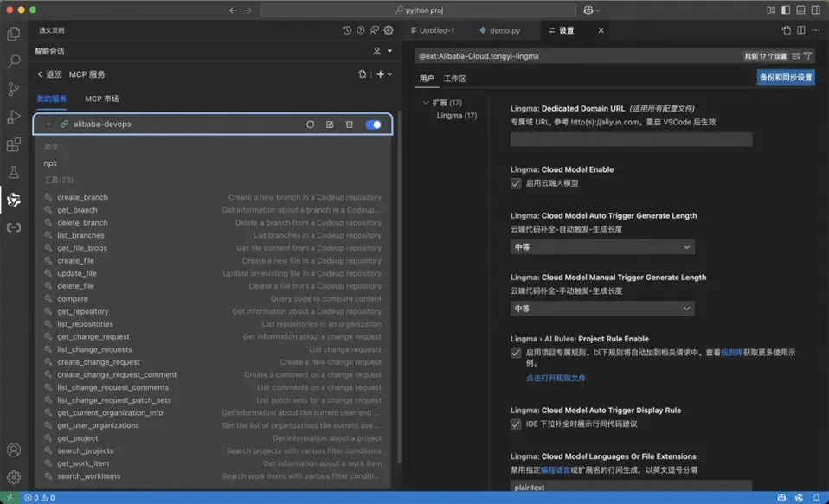Viewport: 829px width, 504px height.
Task: Open the 点击打开规则文件 link
Action: pos(556,379)
